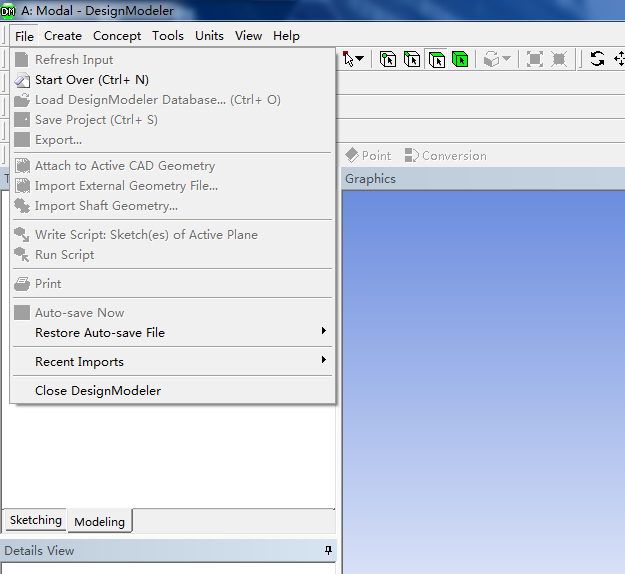Switch to the Modeling tab

(100, 521)
